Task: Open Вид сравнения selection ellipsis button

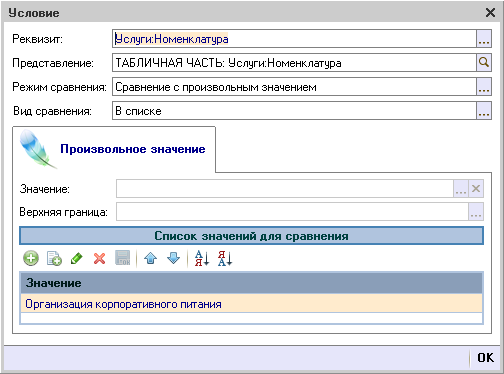Action: click(484, 111)
